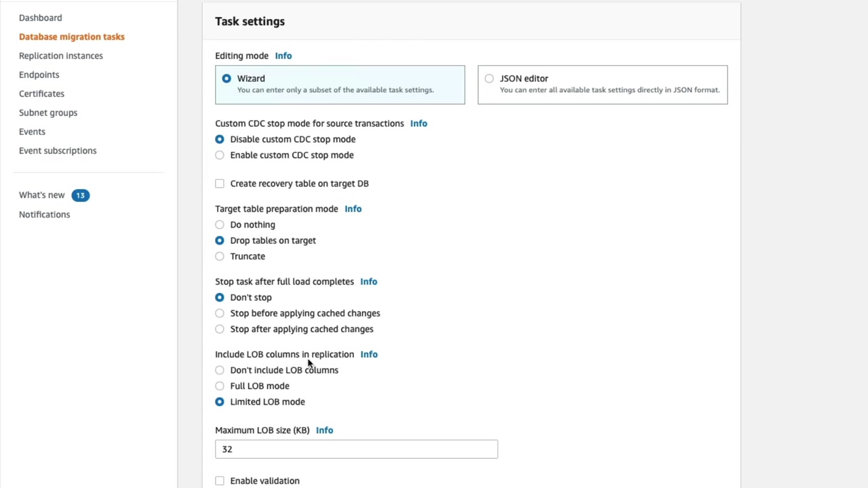This screenshot has width=868, height=488.
Task: Select Do nothing for target tables
Action: click(x=220, y=224)
